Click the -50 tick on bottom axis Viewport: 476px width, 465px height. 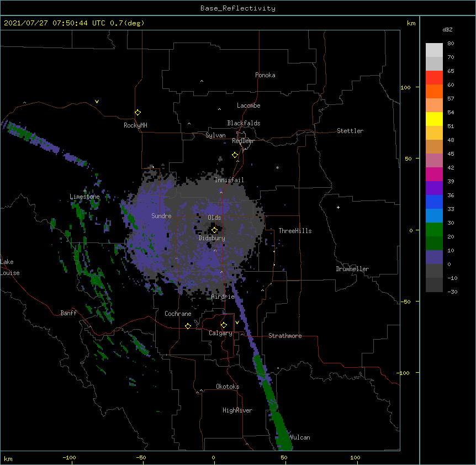141,457
